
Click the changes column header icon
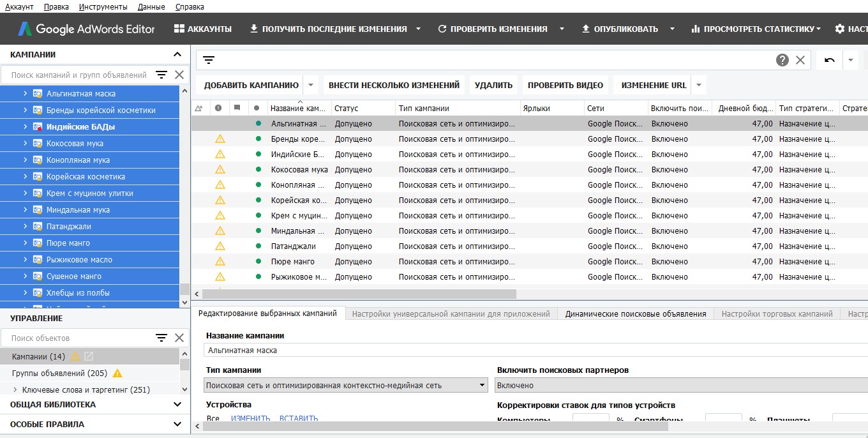[199, 108]
